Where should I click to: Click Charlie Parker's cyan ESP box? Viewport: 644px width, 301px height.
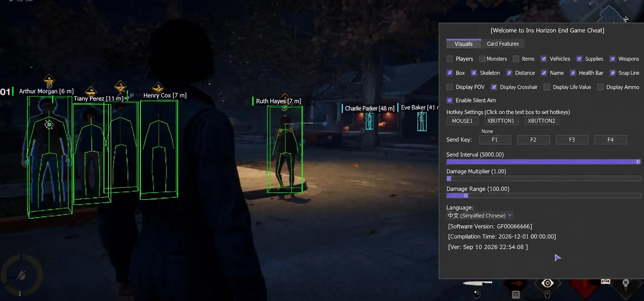click(369, 121)
